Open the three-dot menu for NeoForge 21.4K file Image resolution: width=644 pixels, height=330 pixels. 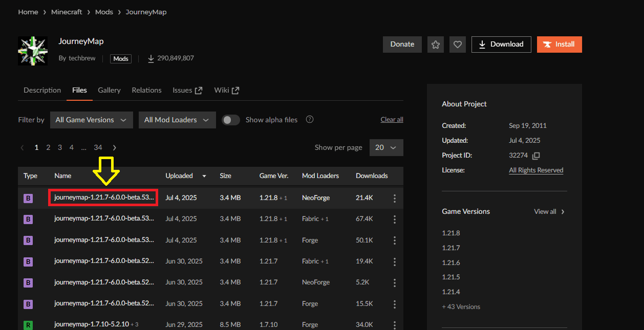394,198
